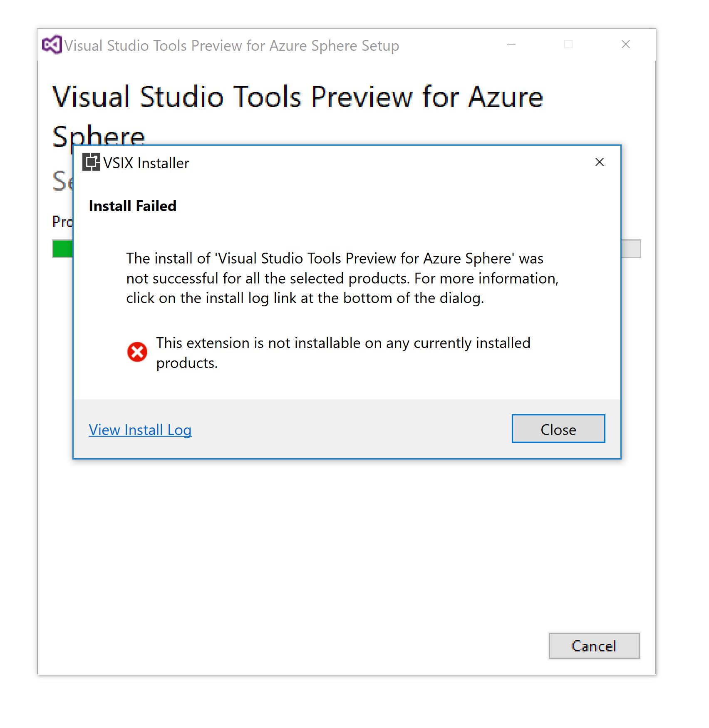This screenshot has width=709, height=728.
Task: Cancel the Azure Sphere setup
Action: 594,646
